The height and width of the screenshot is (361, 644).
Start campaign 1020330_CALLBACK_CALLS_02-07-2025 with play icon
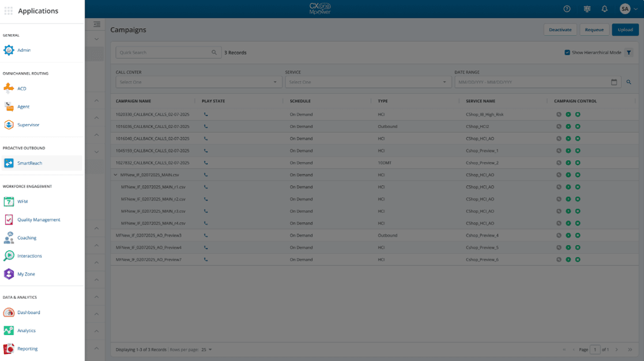pyautogui.click(x=568, y=115)
